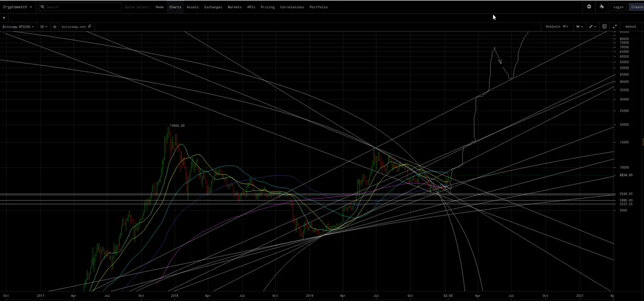The width and height of the screenshot is (644, 301).
Task: Click the color theme icon beside settings
Action: [x=602, y=7]
